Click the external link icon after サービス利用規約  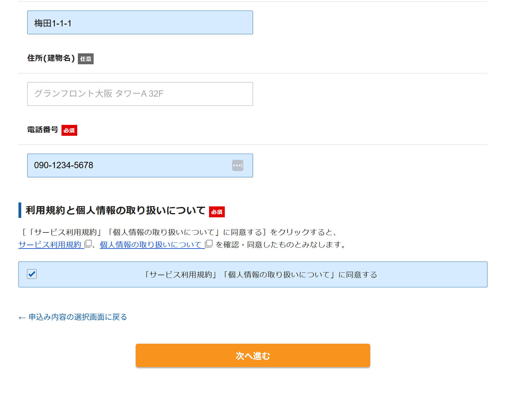pos(88,244)
